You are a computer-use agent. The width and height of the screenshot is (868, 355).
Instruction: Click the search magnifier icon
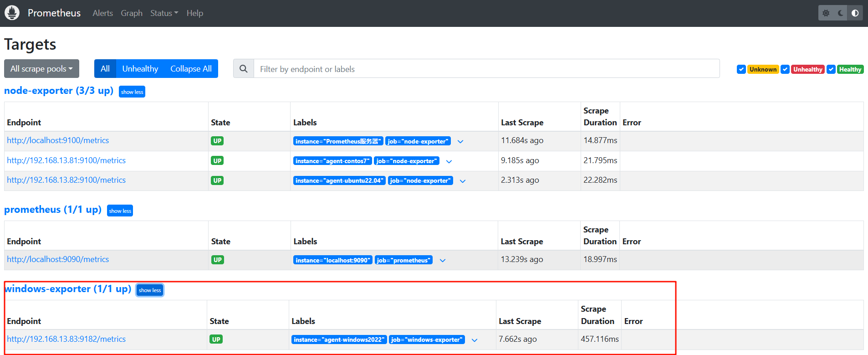click(x=244, y=69)
